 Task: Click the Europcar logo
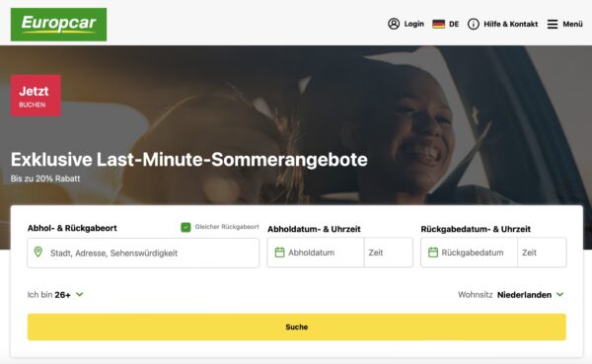click(x=58, y=25)
